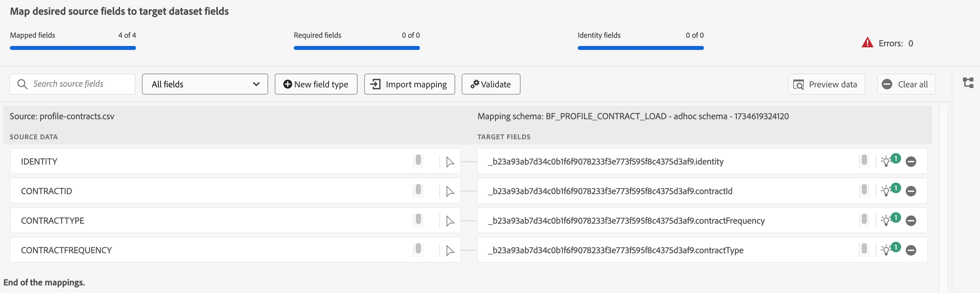The height and width of the screenshot is (293, 980).
Task: Remove the IDENTITY mapping with its minus icon
Action: pyautogui.click(x=911, y=162)
